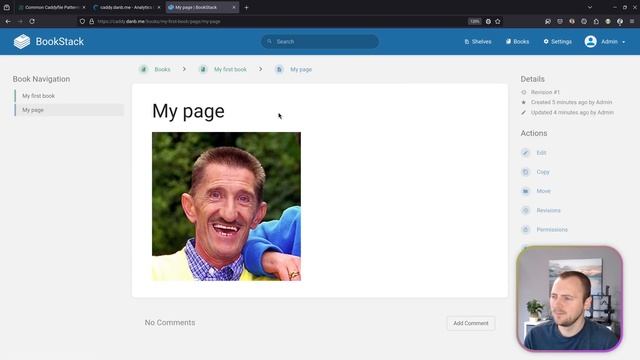
Task: Click the zoom level indicator in address bar
Action: click(474, 21)
